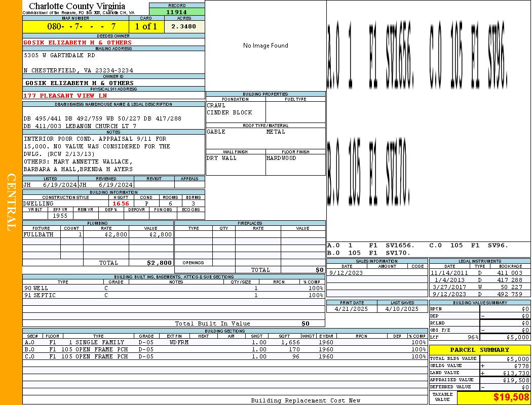Click the wall finish DRY WALL

(x=221, y=158)
